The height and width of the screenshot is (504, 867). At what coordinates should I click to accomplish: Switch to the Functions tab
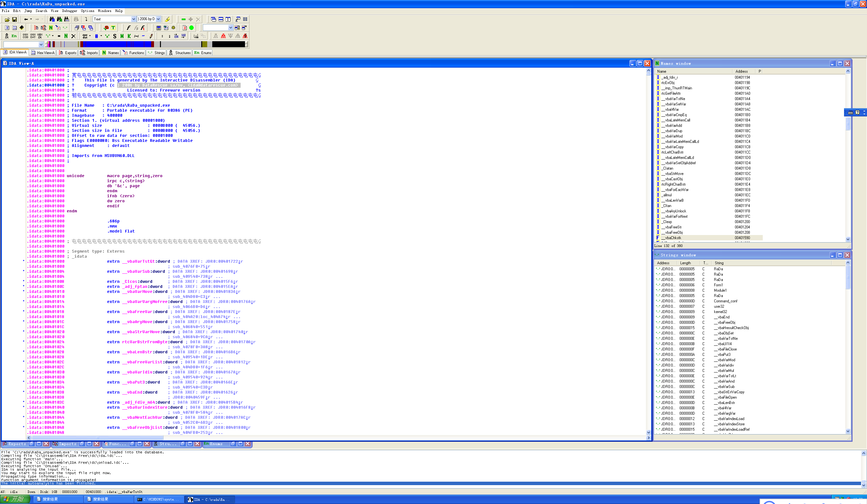pos(134,53)
